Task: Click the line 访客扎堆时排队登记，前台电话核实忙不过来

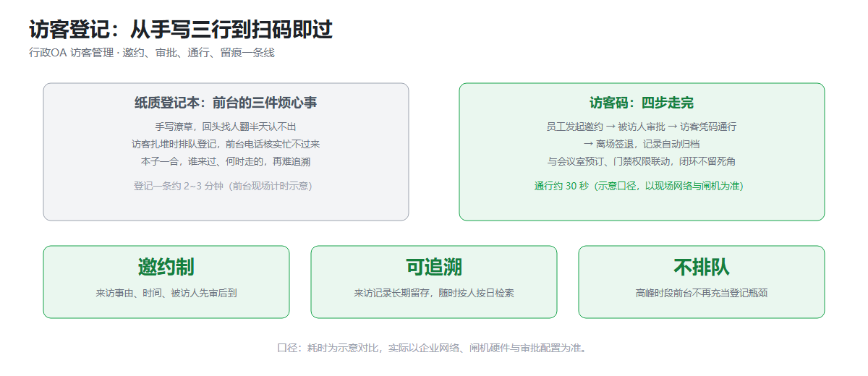Action: pos(226,144)
